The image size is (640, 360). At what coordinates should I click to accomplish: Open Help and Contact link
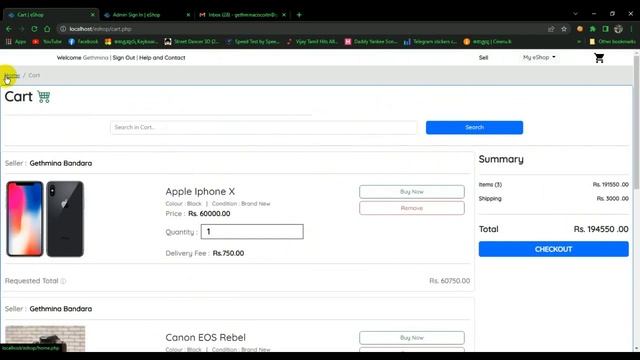pos(162,58)
